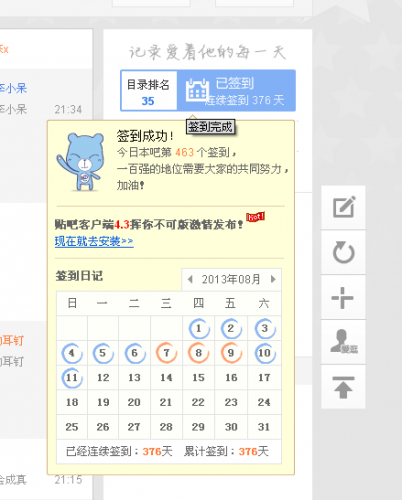Image resolution: width=402 pixels, height=500 pixels.
Task: Click the 2013年08月 month label
Action: [x=231, y=279]
